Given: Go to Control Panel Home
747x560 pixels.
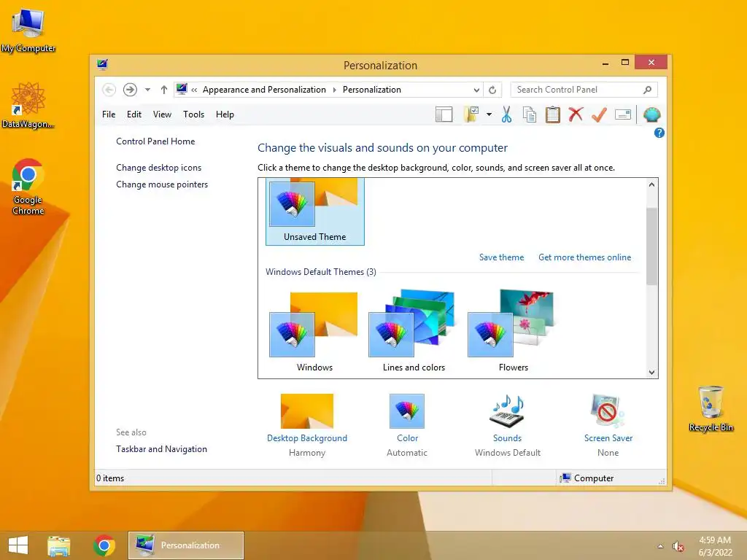Looking at the screenshot, I should 155,141.
